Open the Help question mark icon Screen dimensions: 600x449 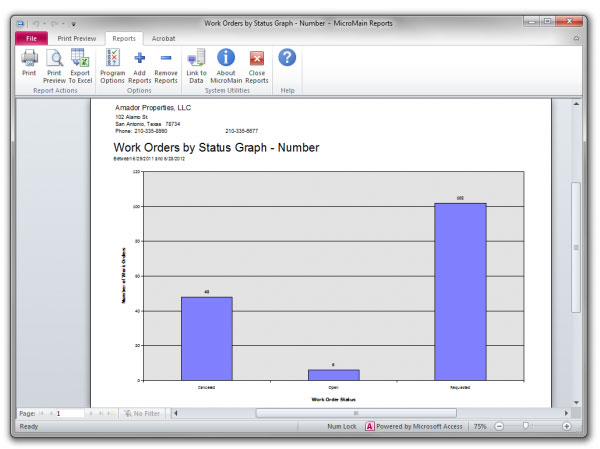pyautogui.click(x=287, y=58)
